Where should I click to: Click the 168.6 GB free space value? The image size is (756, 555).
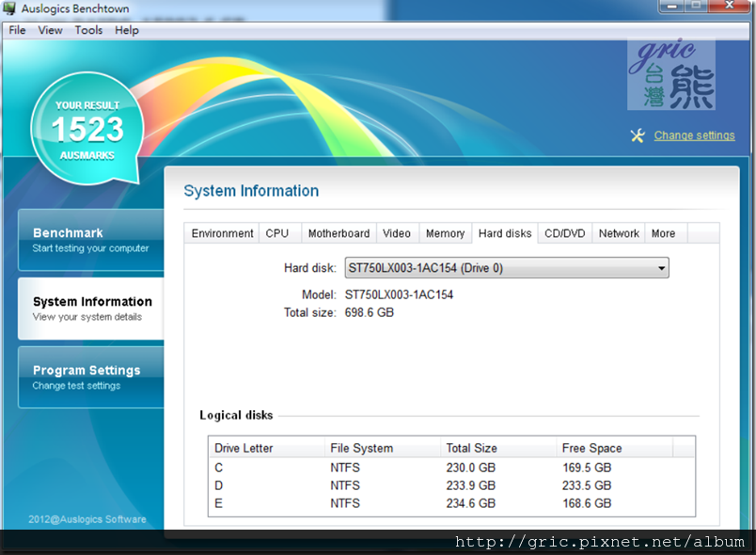tap(587, 503)
